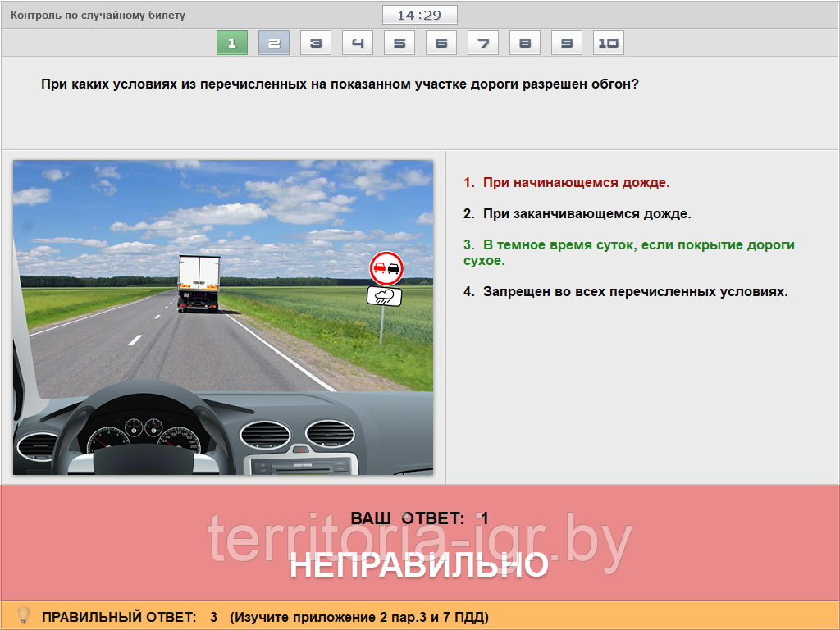This screenshot has width=840, height=630.
Task: Open question 3 in the ticket
Action: (x=316, y=43)
